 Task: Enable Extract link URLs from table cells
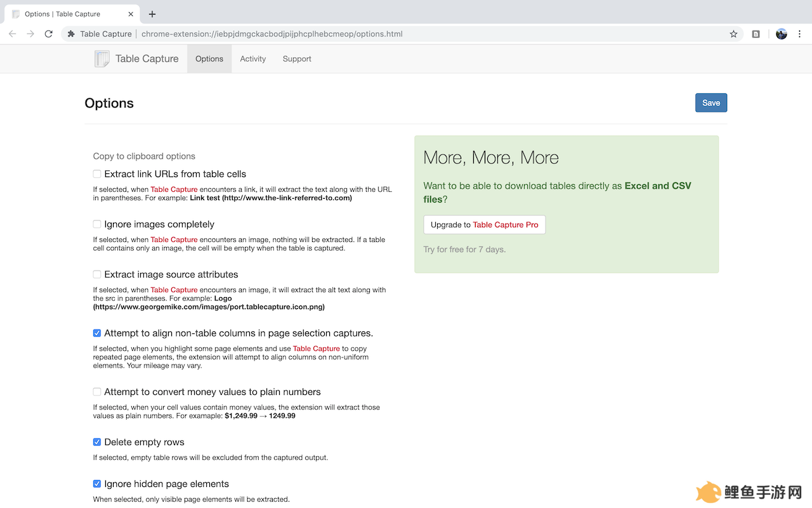click(x=97, y=174)
